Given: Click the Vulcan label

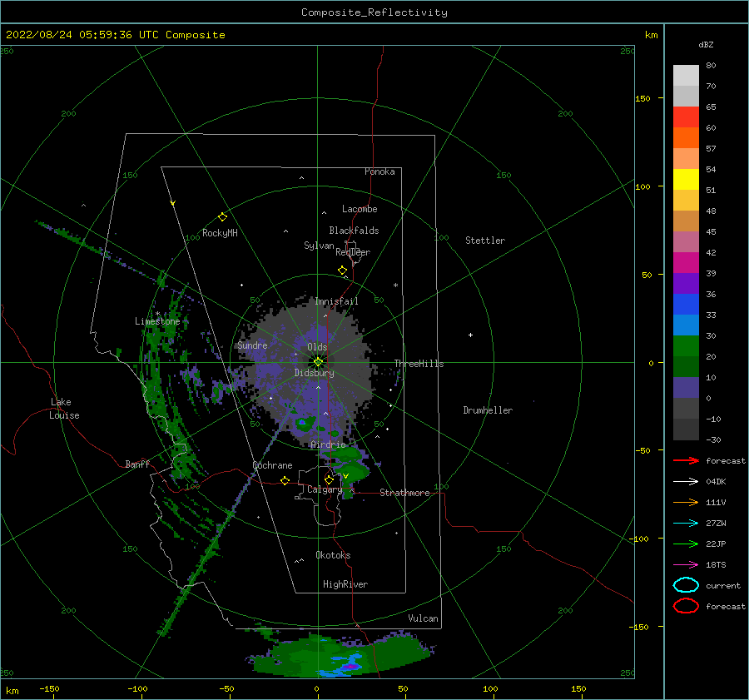Looking at the screenshot, I should [x=423, y=618].
